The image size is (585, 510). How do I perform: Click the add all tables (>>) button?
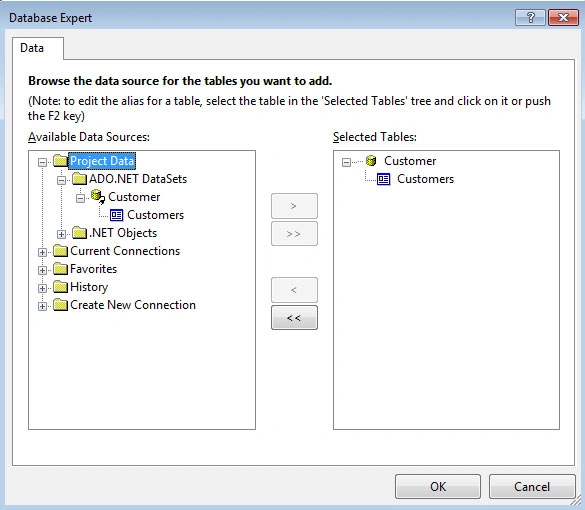294,234
